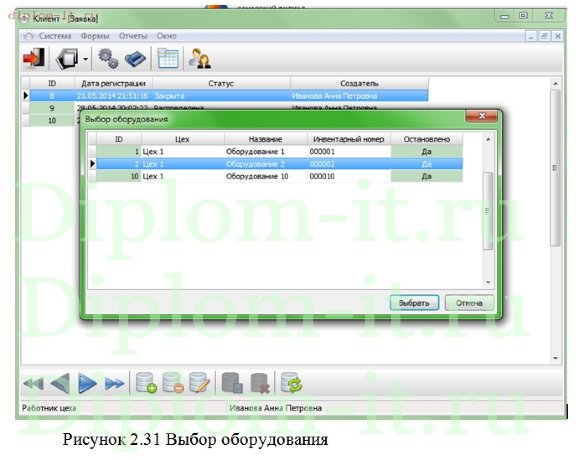Open the gears settings icon
The height and width of the screenshot is (460, 584).
click(108, 58)
